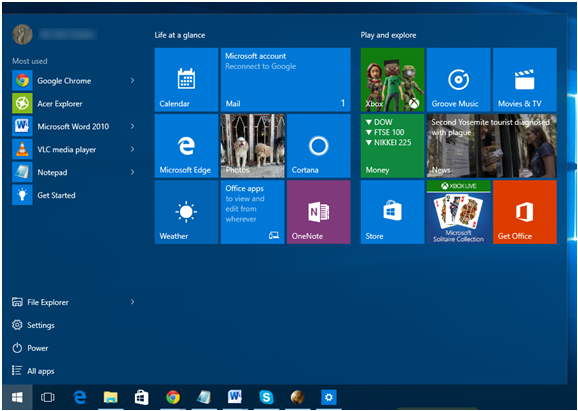Open the Xbox tile
The height and width of the screenshot is (411, 578).
(x=392, y=80)
